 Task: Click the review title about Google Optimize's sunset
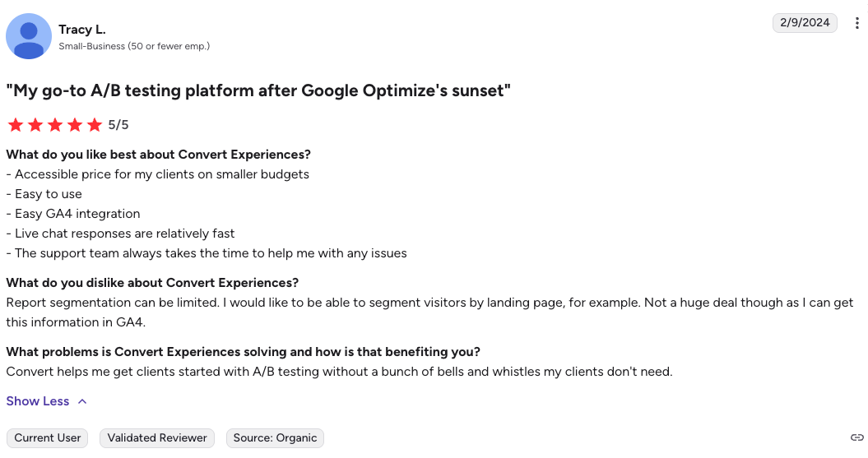pos(258,90)
